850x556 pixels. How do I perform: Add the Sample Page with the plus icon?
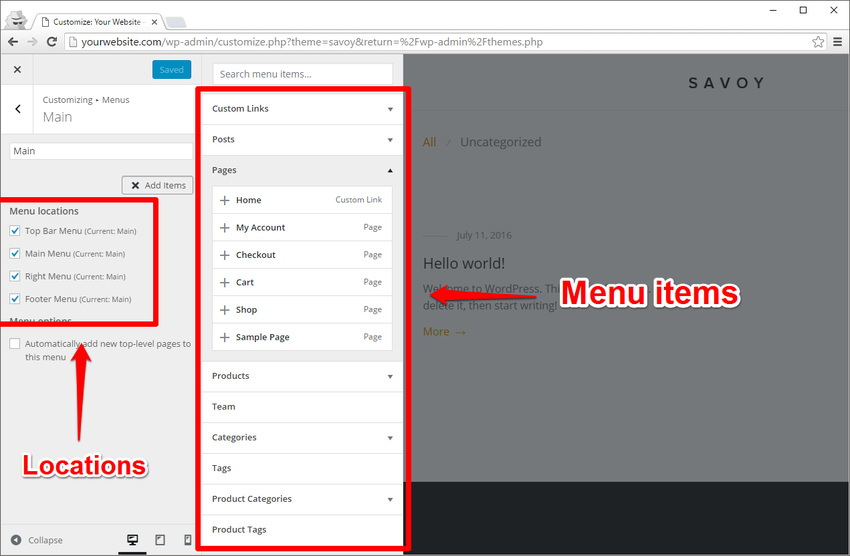click(224, 337)
